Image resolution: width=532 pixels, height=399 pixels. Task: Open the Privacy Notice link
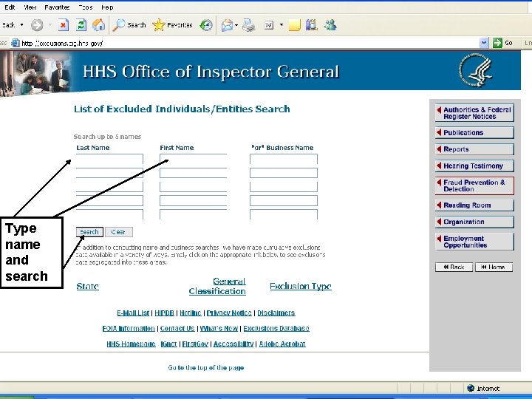(229, 313)
